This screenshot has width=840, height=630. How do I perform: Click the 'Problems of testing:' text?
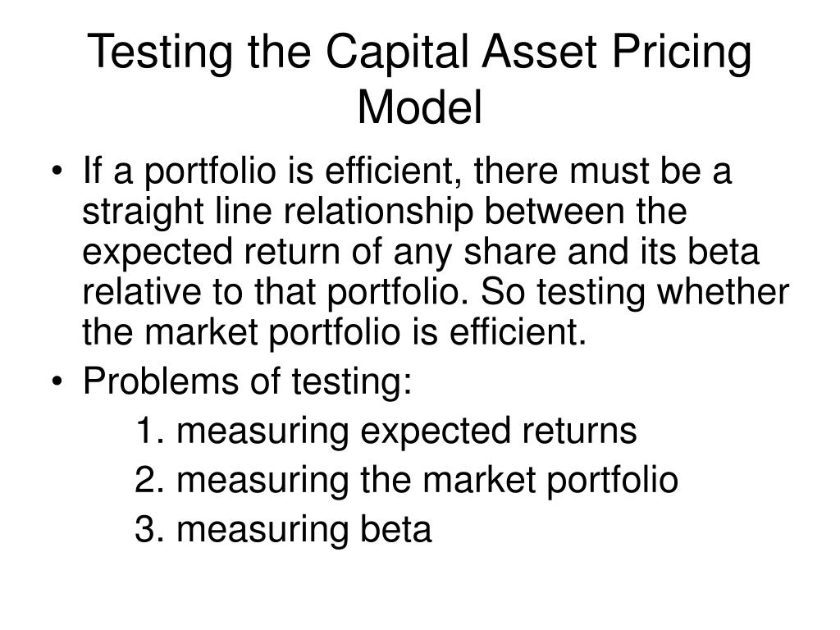(x=248, y=381)
